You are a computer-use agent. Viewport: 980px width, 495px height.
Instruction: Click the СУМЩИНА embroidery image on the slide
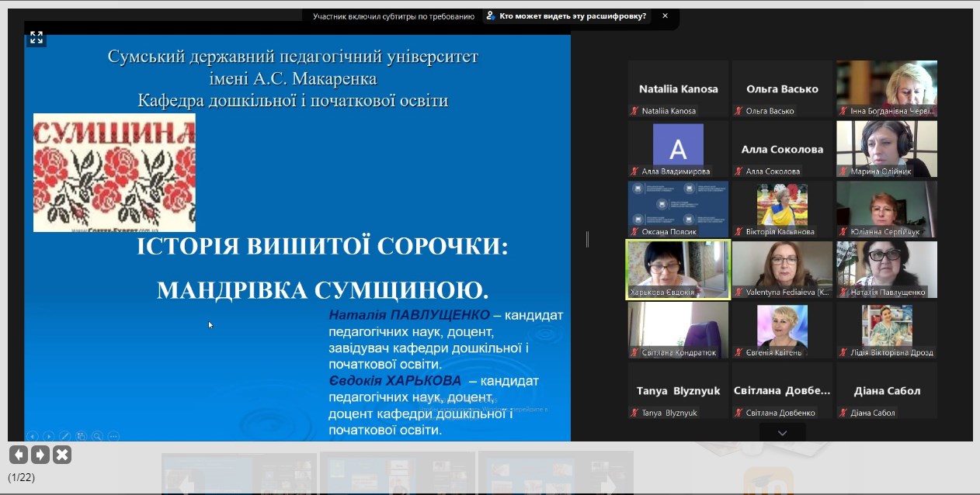coord(114,172)
